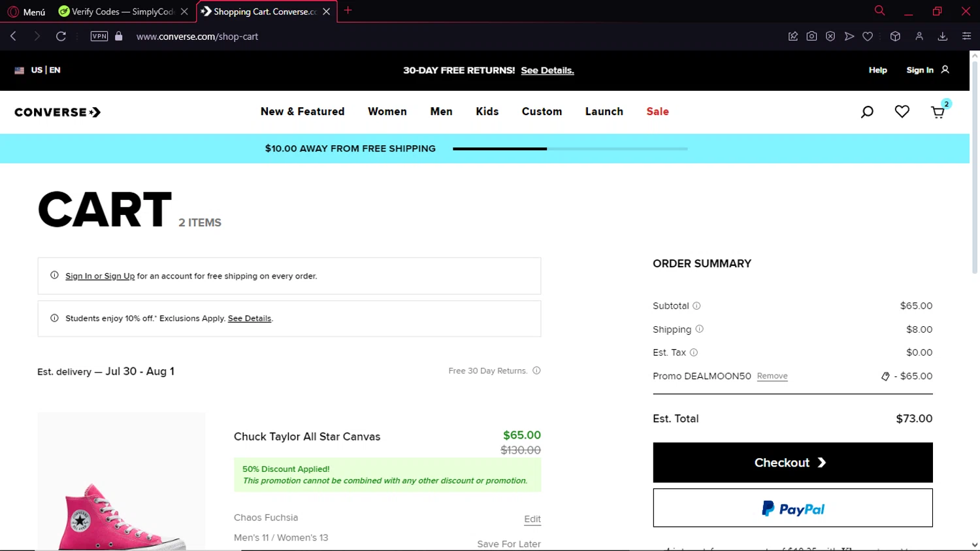Pay with the PayPal button
The width and height of the screenshot is (980, 551).
point(792,508)
